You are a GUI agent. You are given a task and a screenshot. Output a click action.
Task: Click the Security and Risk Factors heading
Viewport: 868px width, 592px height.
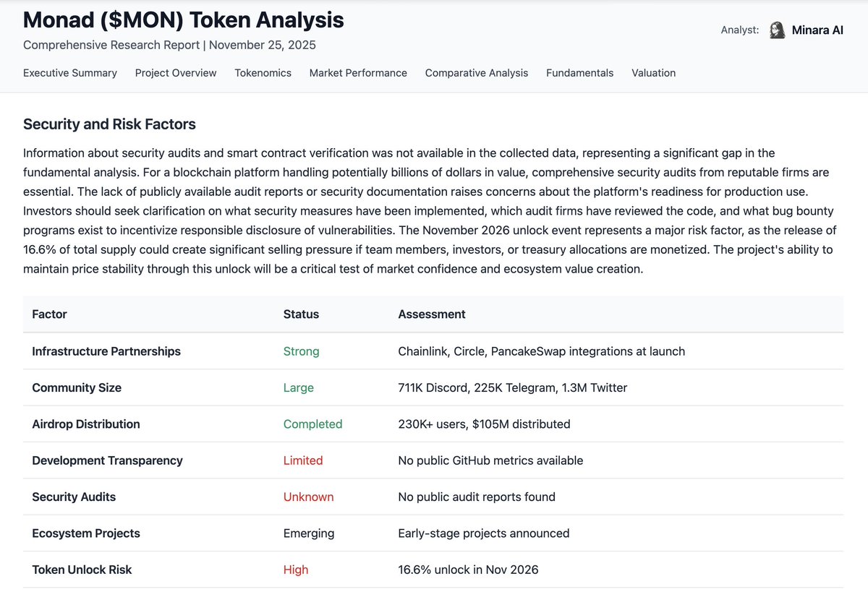point(109,124)
